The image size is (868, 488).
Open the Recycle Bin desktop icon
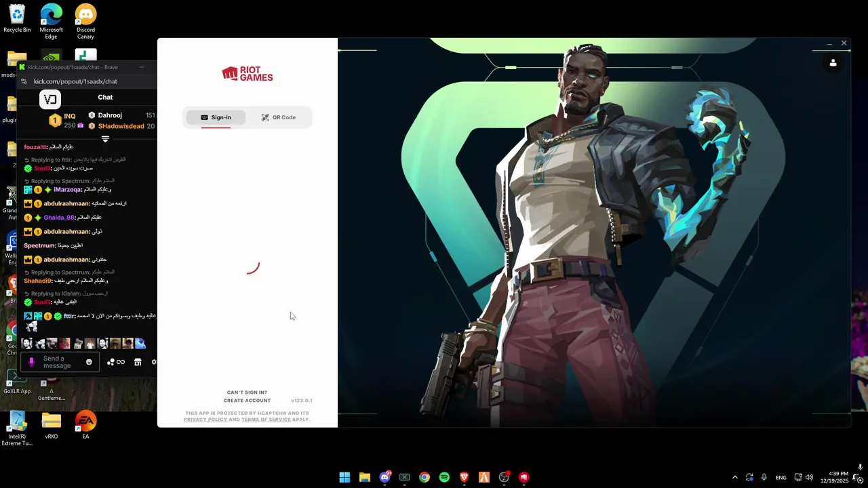coord(17,19)
